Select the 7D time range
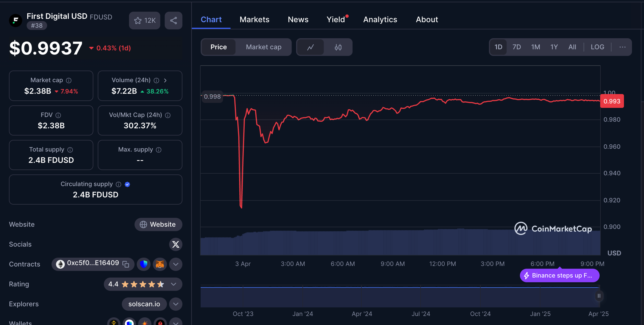Viewport: 644px width, 325px height. (x=517, y=47)
